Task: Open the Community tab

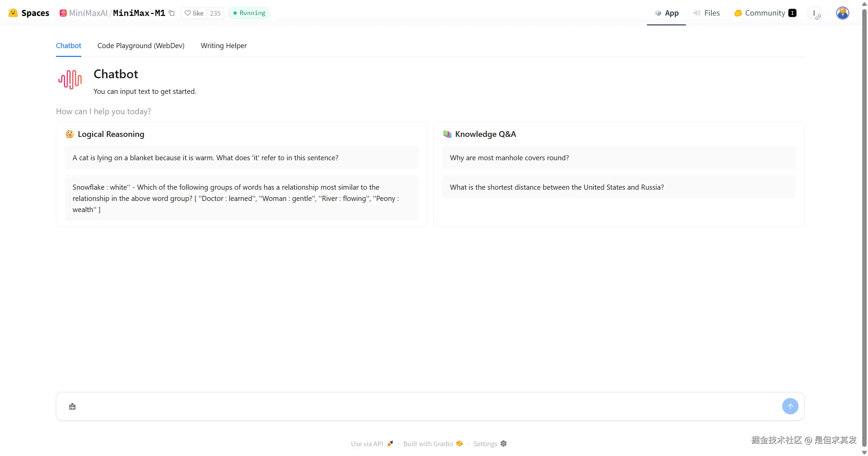Action: [765, 13]
